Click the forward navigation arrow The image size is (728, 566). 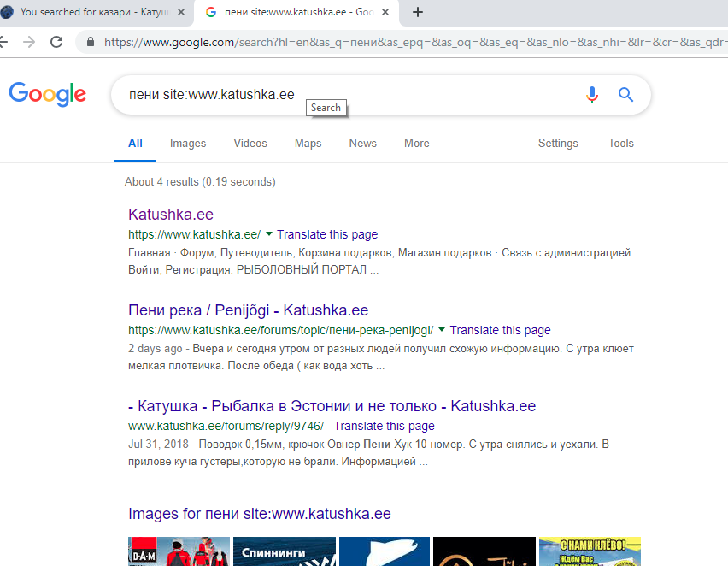click(x=29, y=42)
